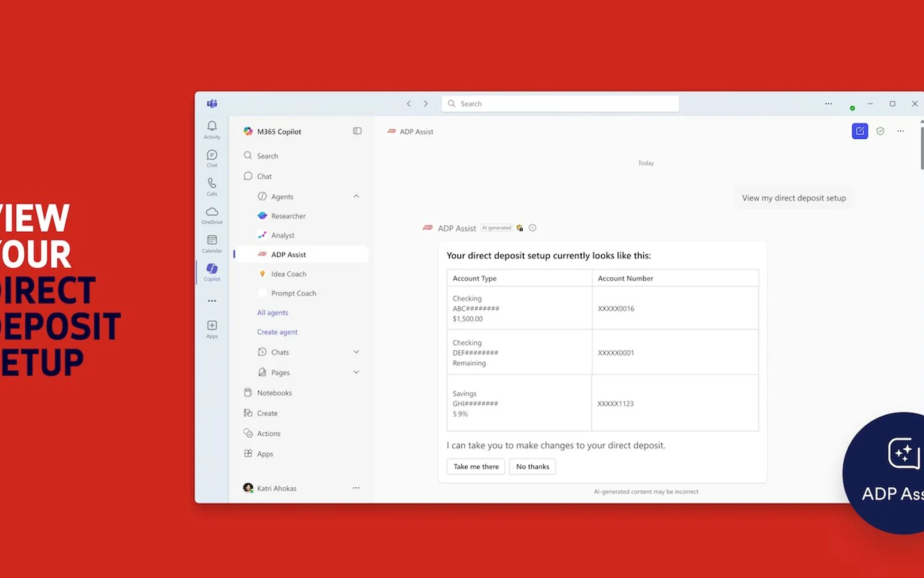Open OneDrive cloud icon
The image size is (924, 578).
click(212, 215)
